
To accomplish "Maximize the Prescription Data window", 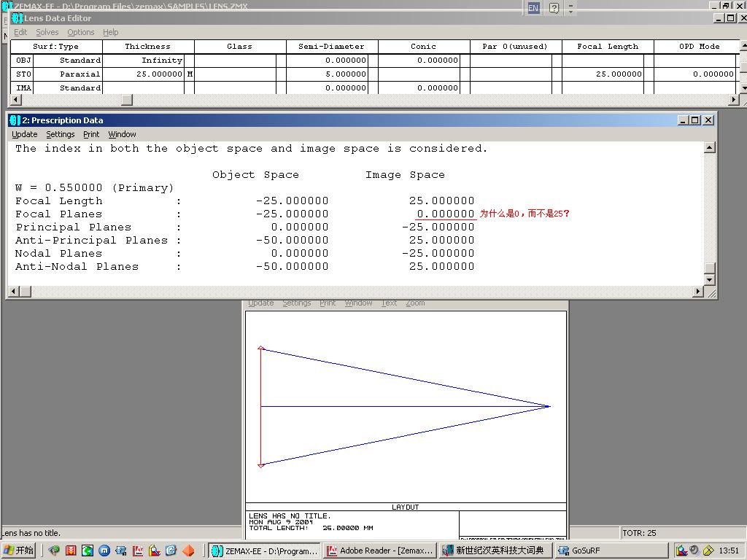I will pos(695,120).
